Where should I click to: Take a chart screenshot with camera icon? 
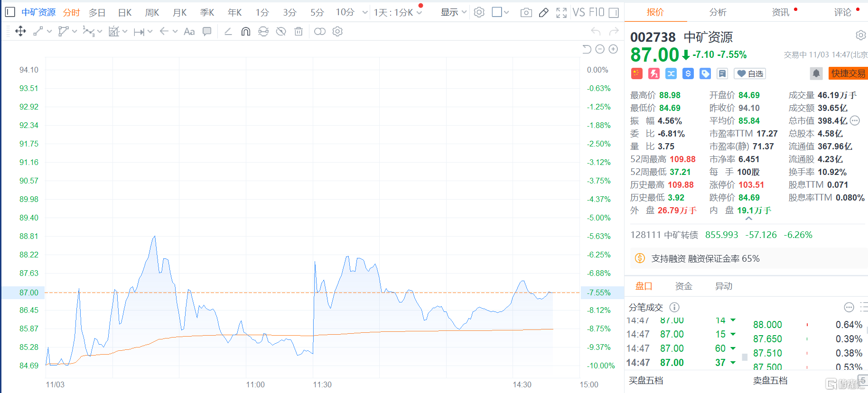click(x=526, y=13)
